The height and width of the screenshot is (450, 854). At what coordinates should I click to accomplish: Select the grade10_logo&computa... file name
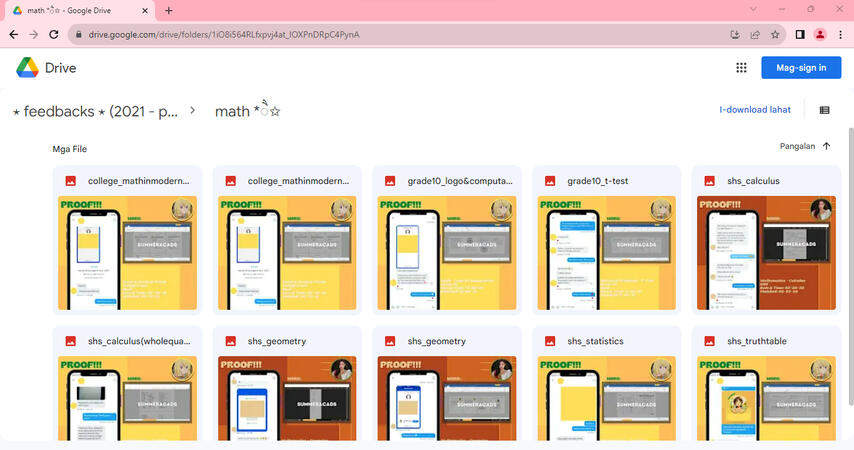click(x=460, y=181)
